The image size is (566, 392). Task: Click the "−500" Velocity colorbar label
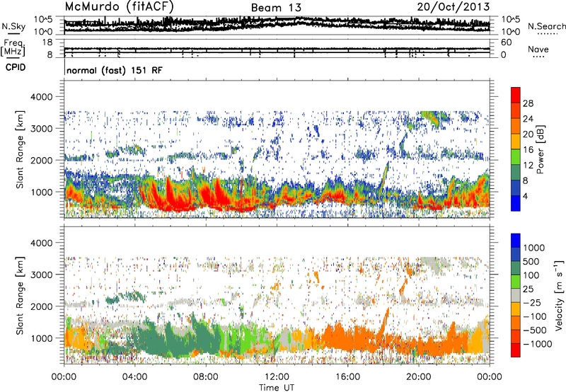coord(535,330)
